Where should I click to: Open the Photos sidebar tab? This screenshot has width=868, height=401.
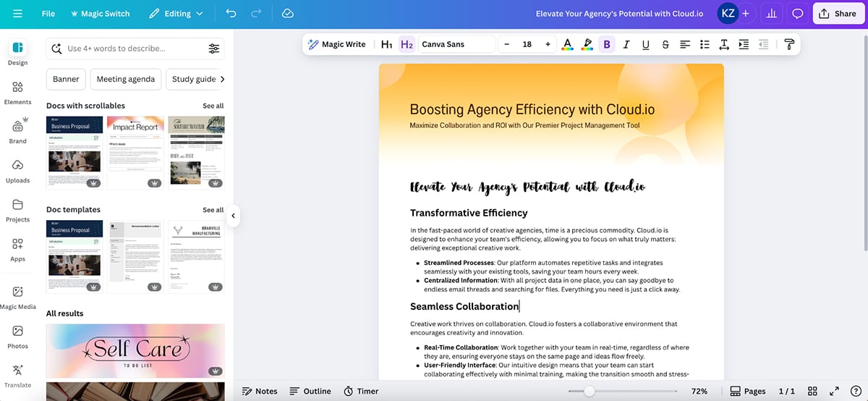[17, 337]
